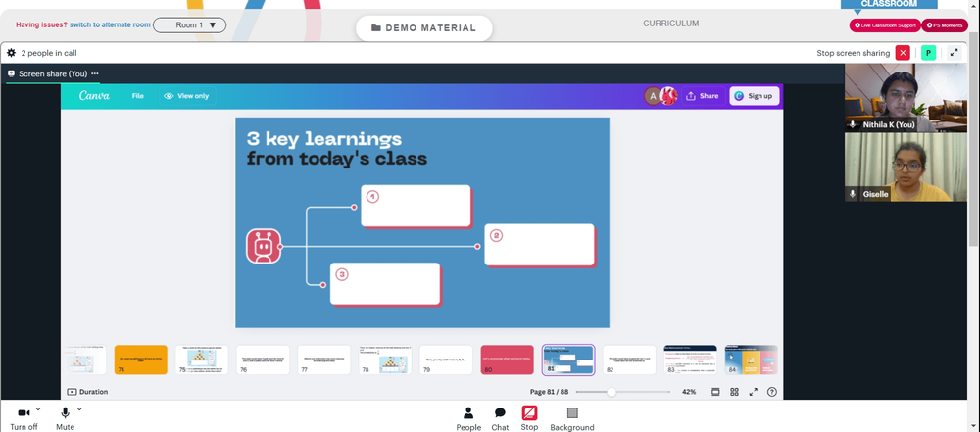
Task: Click the Page 81 / 88 indicator
Action: (x=550, y=392)
